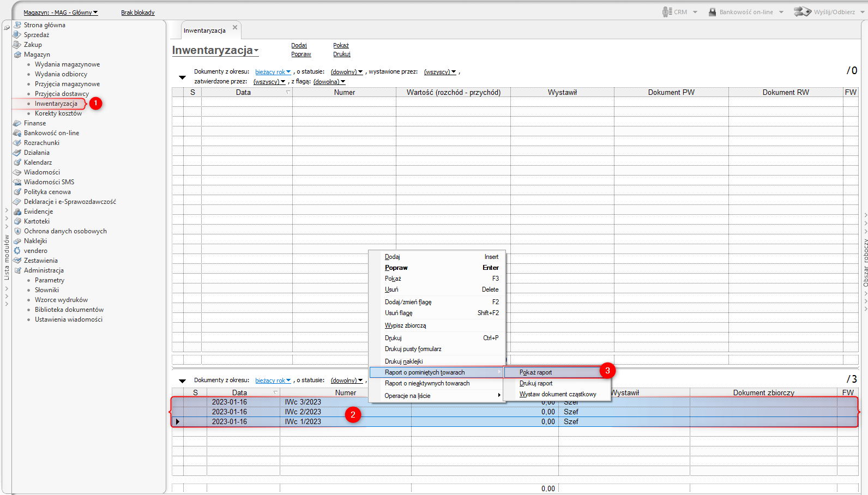Open the upper bieżący rok period dropdown
The image size is (868, 495).
click(273, 72)
